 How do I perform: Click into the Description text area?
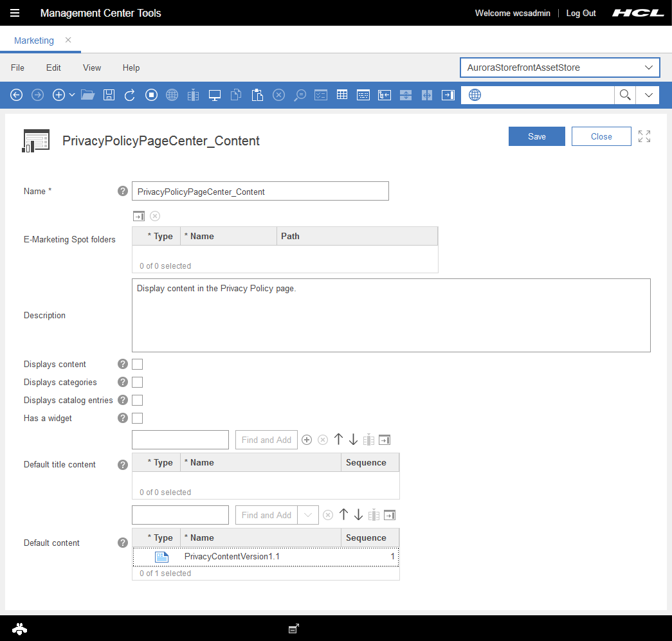[391, 315]
